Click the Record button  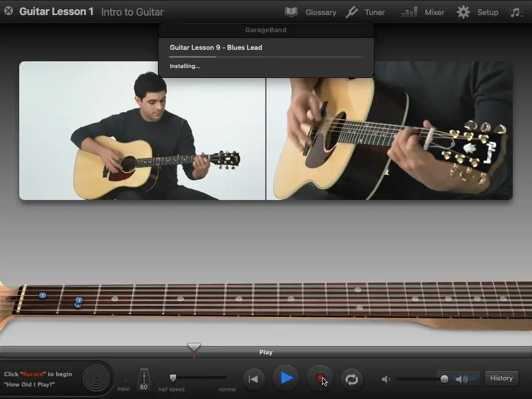coord(320,379)
